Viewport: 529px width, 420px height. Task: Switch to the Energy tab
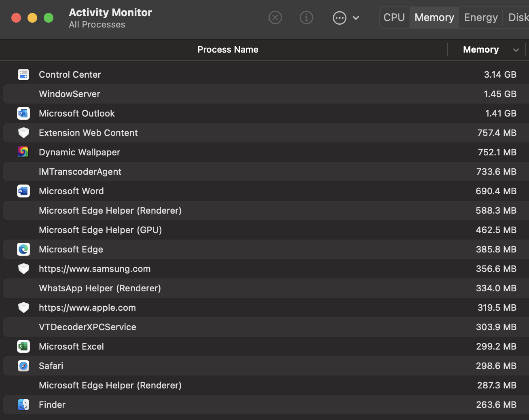[480, 18]
